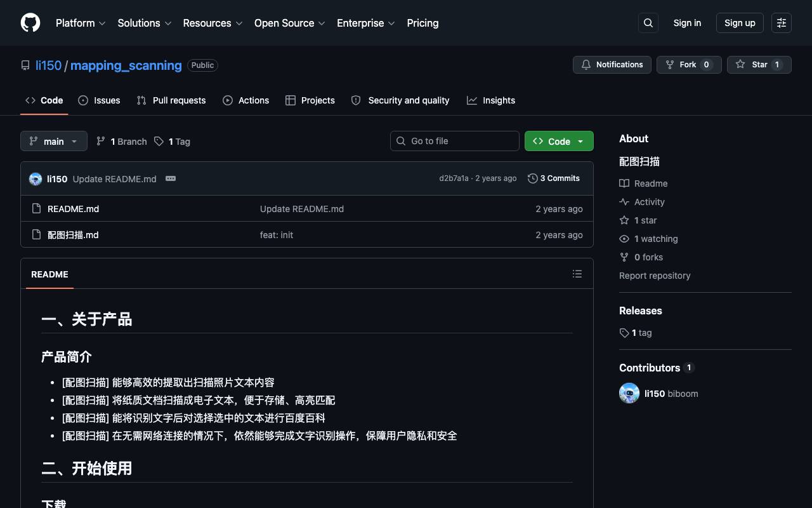
Task: Open the 配图扫描.md file
Action: point(73,235)
